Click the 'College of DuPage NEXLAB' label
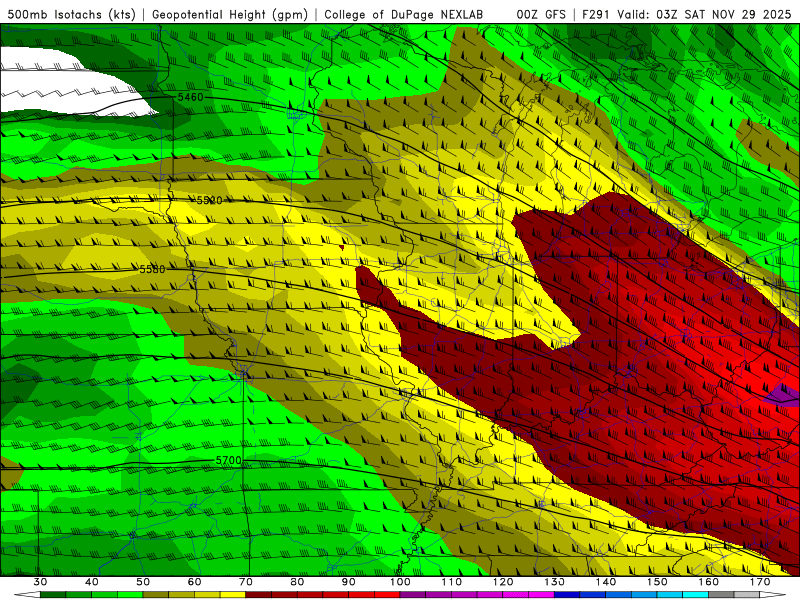The image size is (800, 600). 404,14
